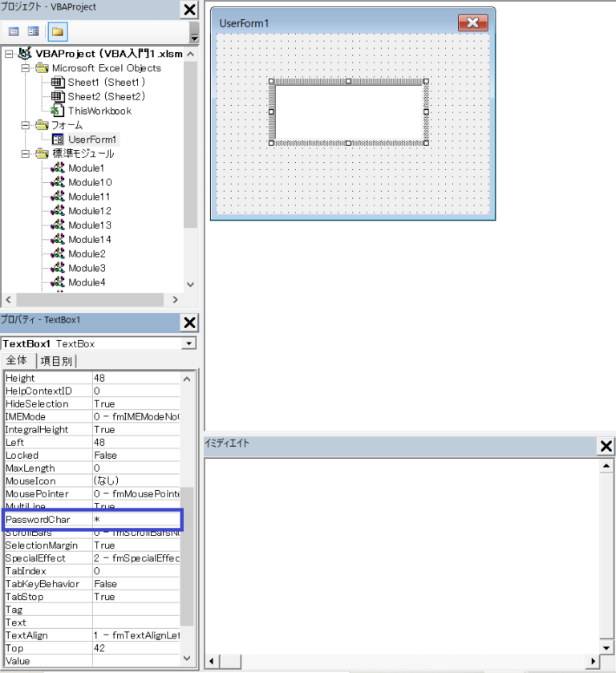The width and height of the screenshot is (616, 673).
Task: Click the Module3 module icon
Action: [x=58, y=268]
